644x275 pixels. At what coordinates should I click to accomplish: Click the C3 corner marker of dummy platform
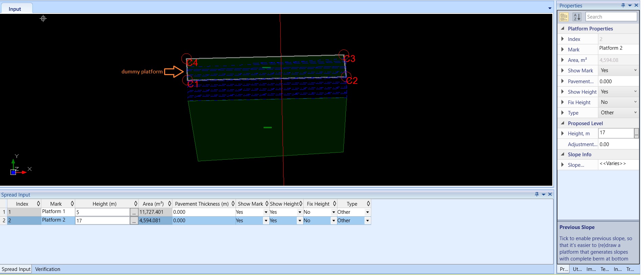pos(344,55)
